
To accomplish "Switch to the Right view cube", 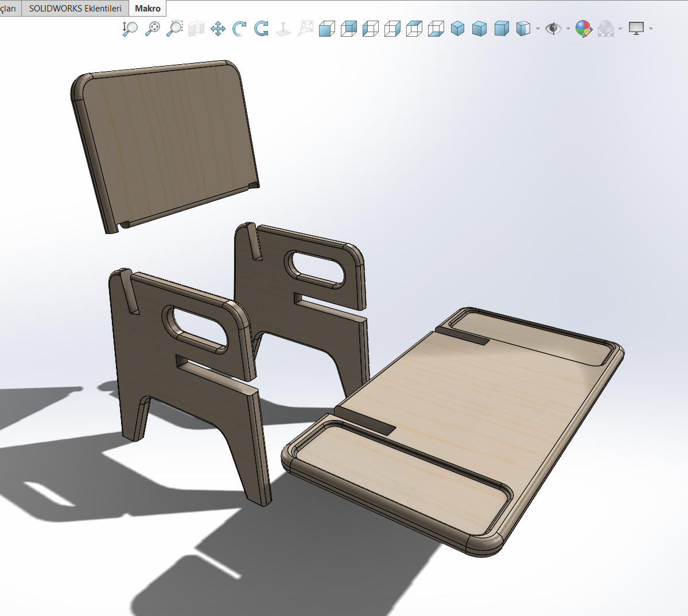I will click(392, 29).
